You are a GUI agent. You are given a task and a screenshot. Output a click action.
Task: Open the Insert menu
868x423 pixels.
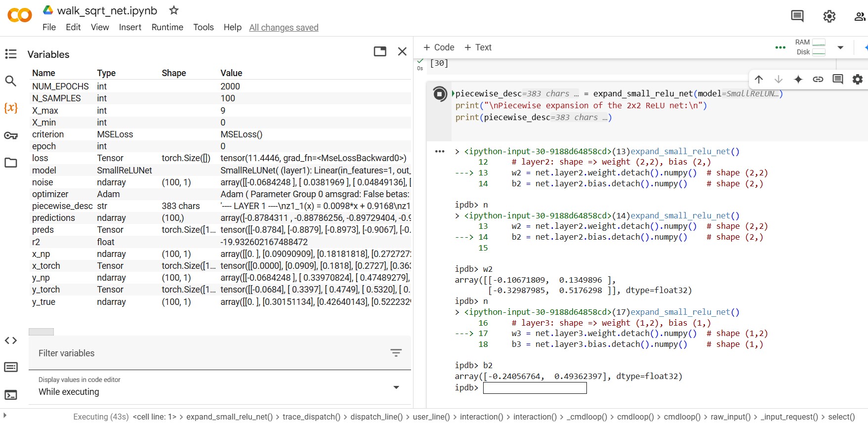[130, 27]
